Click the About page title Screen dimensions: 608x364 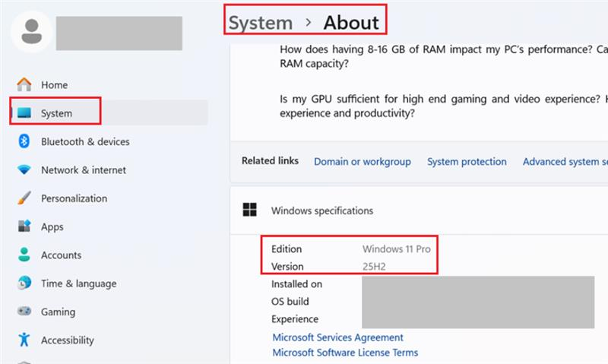351,23
